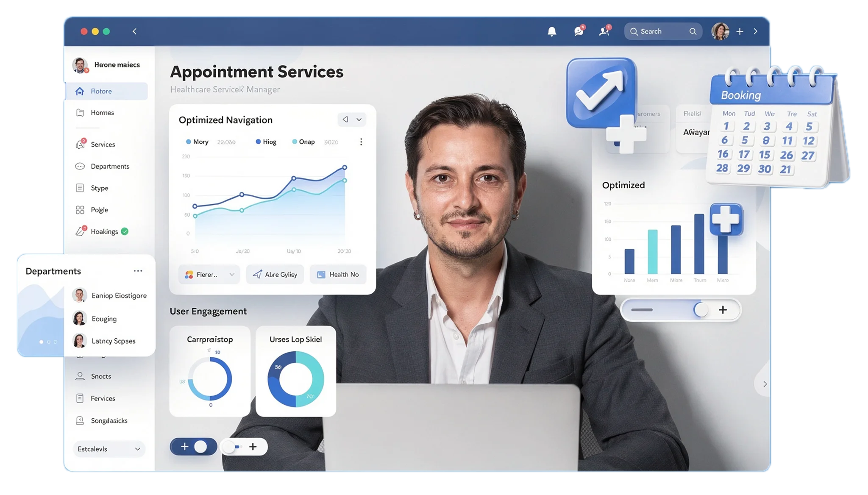Click the Services sidebar icon
This screenshot has width=868, height=495.
80,145
